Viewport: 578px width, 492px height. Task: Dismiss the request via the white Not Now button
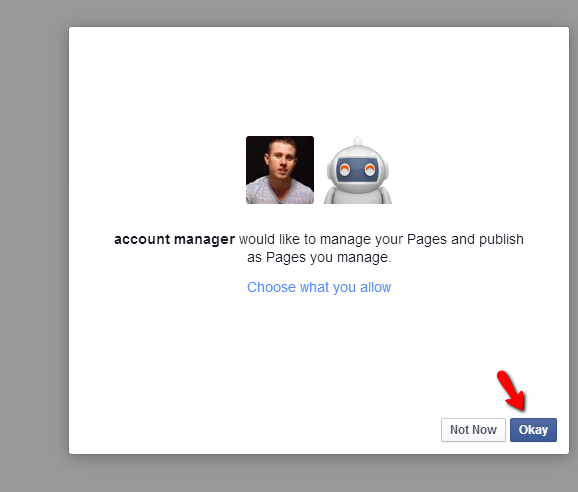tap(473, 430)
